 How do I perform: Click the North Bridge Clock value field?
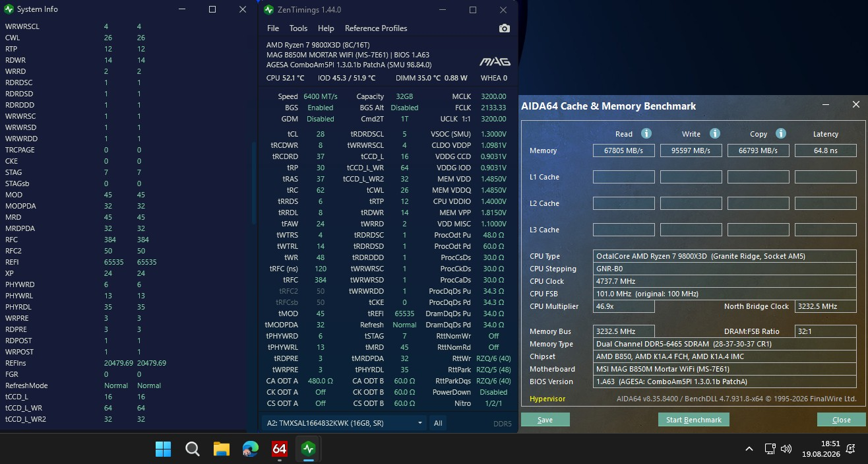(x=826, y=306)
